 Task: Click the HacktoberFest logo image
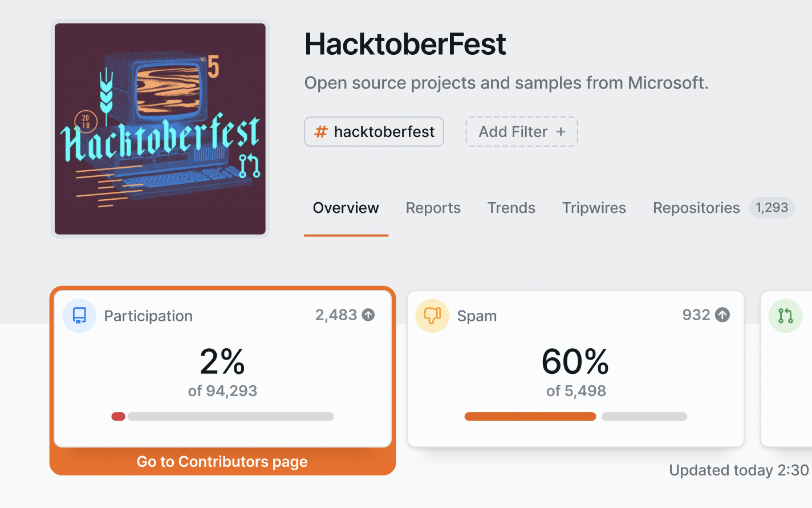coord(160,128)
